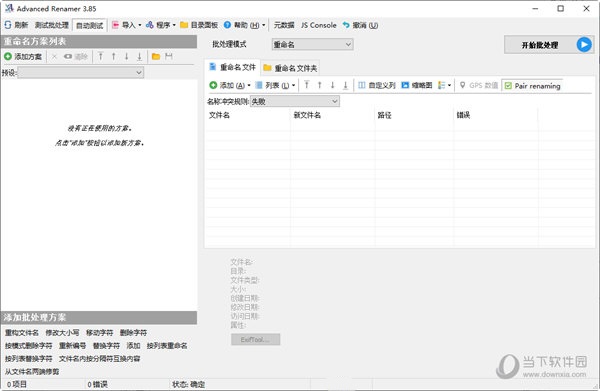Click the save-methods disk icon
Screen dimensions: 600x391
pos(169,57)
